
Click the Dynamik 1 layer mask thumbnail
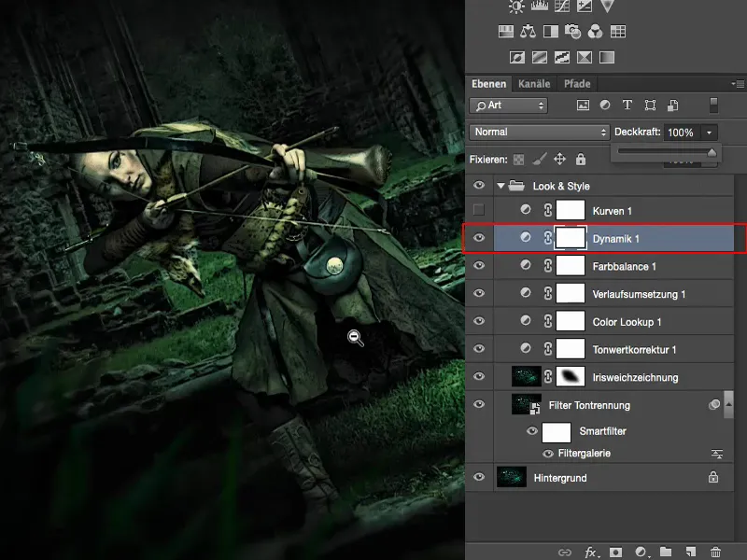coord(570,237)
